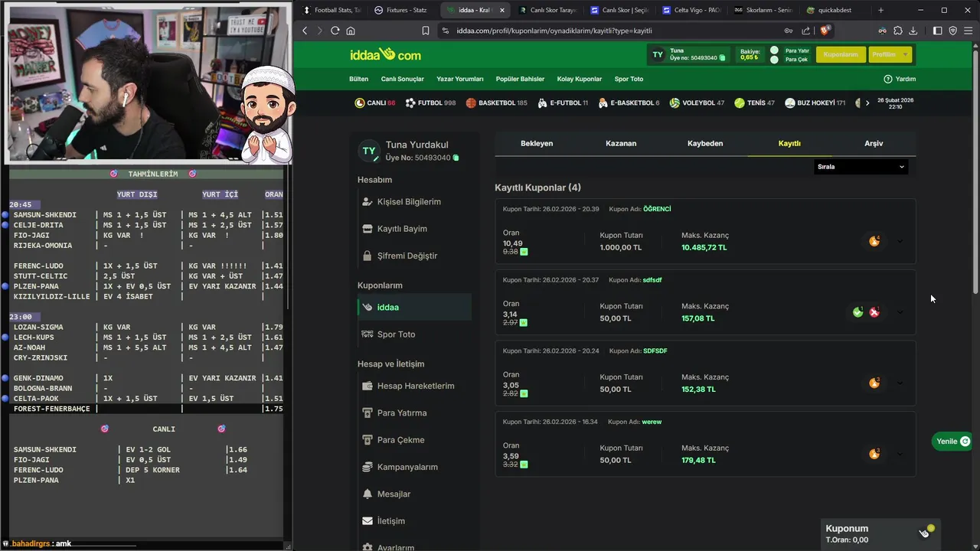This screenshot has height=551, width=980.
Task: Copy member number in top header
Action: (x=722, y=58)
